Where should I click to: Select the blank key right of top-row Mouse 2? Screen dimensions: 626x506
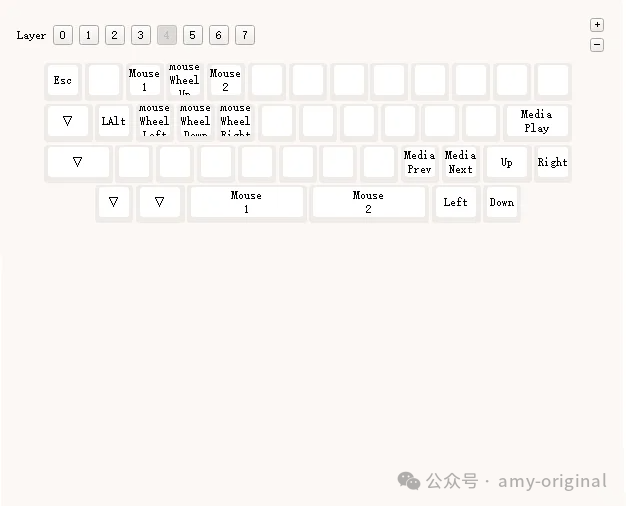266,81
